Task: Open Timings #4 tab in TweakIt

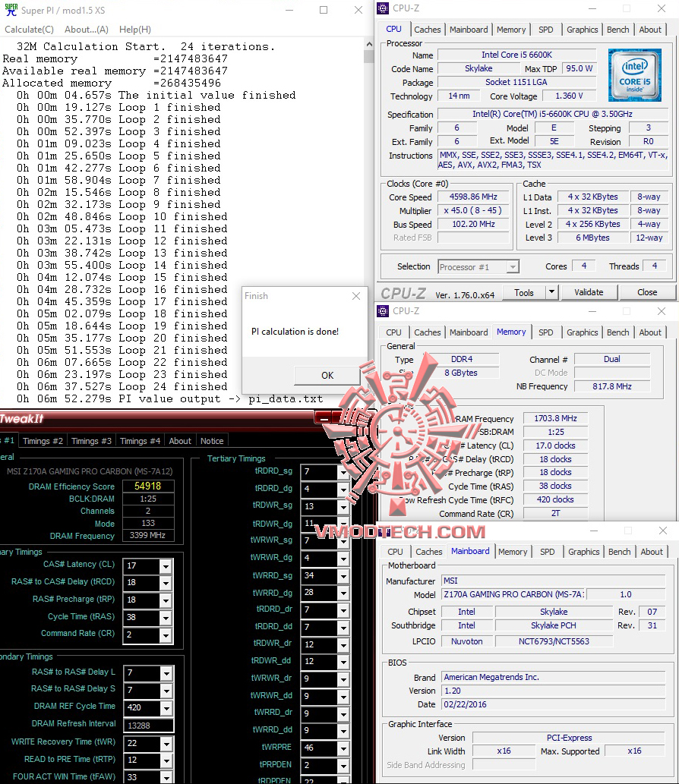Action: 140,441
